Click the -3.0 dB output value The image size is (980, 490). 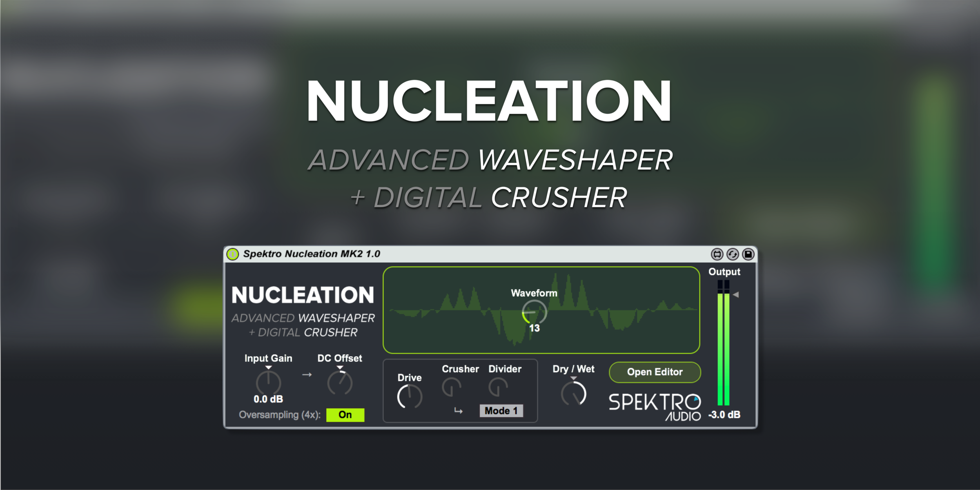724,415
